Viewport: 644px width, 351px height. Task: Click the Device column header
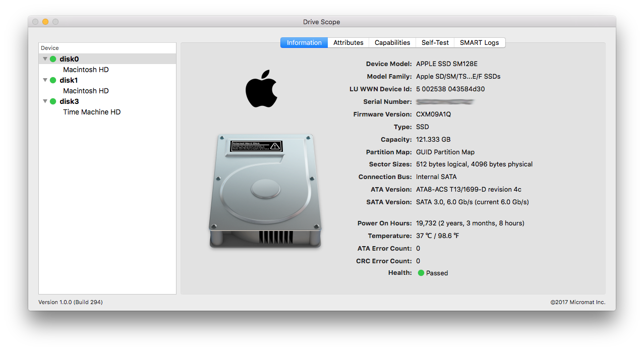107,48
